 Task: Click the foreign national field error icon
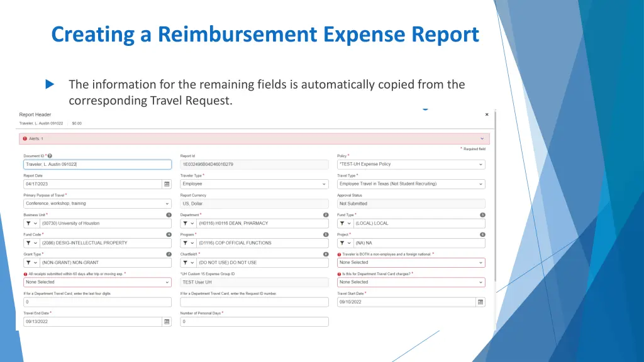pyautogui.click(x=339, y=255)
